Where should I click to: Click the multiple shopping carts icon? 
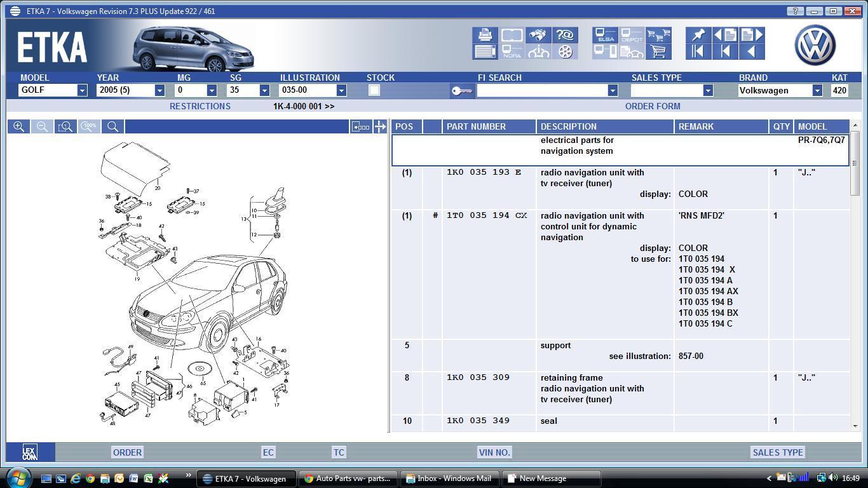tap(658, 35)
